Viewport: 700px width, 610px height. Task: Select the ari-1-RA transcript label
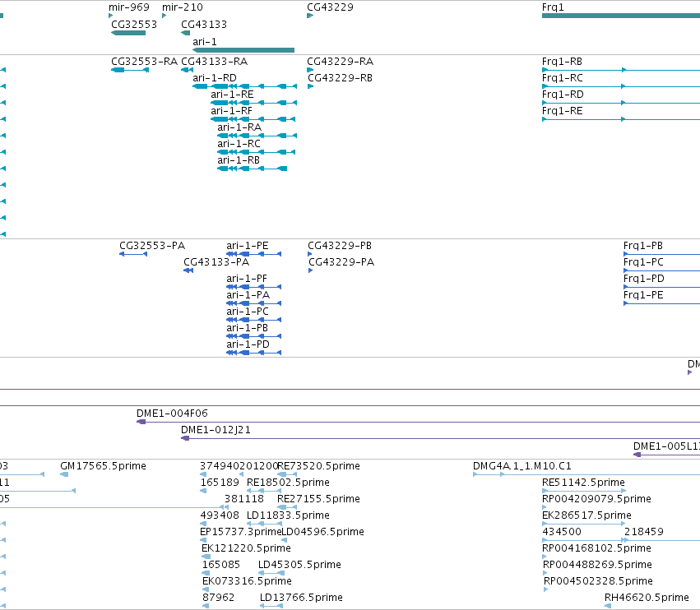(239, 127)
